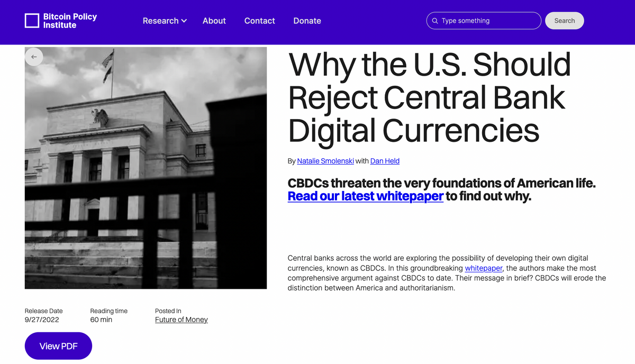Click the back arrow icon over the image
The image size is (635, 364).
tap(34, 57)
